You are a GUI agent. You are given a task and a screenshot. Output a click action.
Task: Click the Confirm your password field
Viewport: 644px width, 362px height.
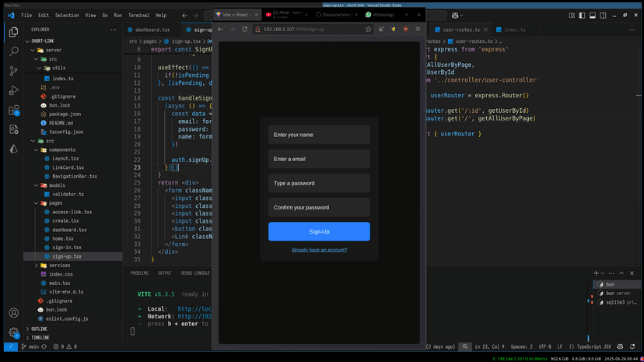(x=319, y=208)
